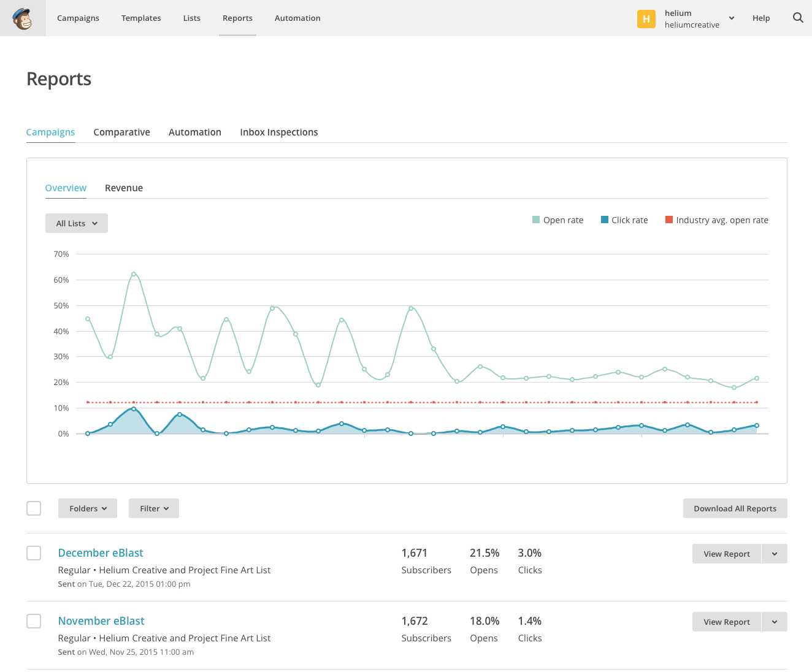Open the Folders dropdown
The height and width of the screenshot is (672, 812).
click(88, 508)
